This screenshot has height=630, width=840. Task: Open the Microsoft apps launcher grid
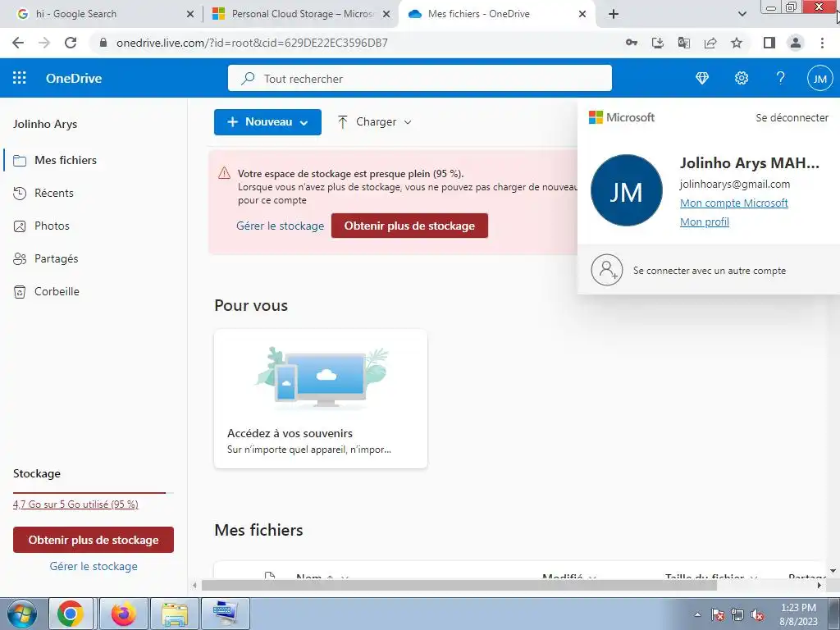[20, 78]
